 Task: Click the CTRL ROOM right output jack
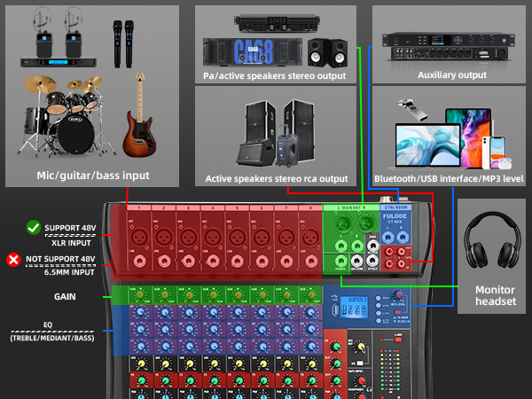pos(403,237)
